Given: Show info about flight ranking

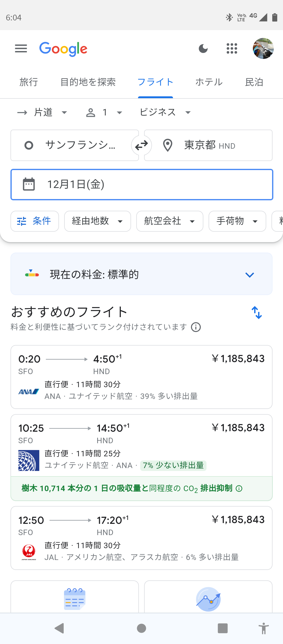Looking at the screenshot, I should click(x=196, y=327).
